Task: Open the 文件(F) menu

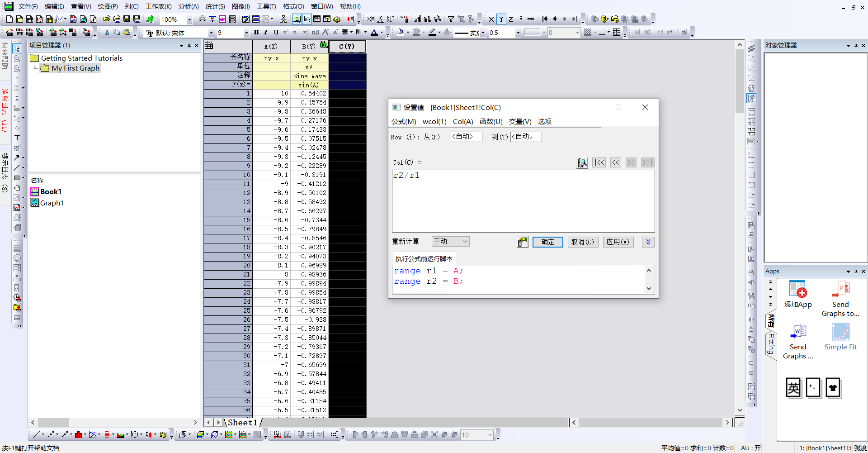Action: [x=28, y=6]
